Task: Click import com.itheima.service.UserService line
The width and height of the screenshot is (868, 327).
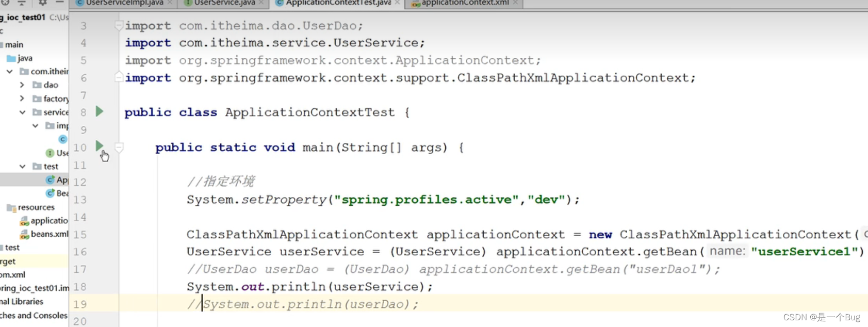Action: pos(275,43)
